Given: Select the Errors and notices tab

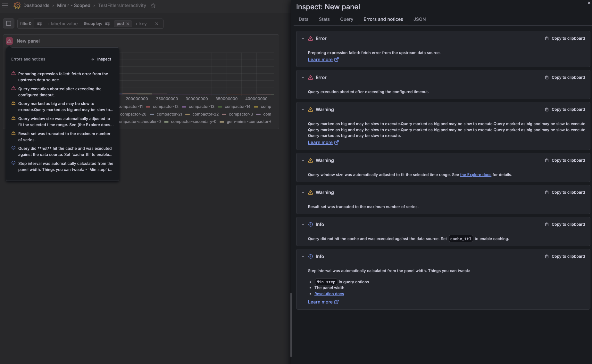Looking at the screenshot, I should click(383, 19).
